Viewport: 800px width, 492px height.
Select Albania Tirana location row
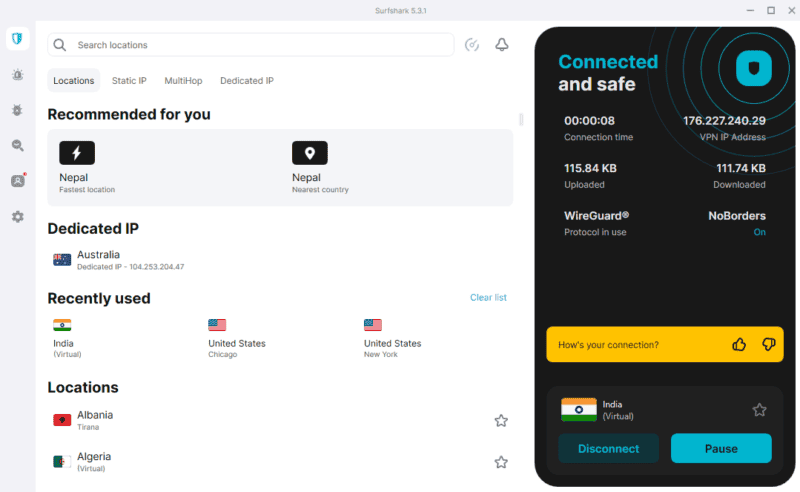(280, 420)
